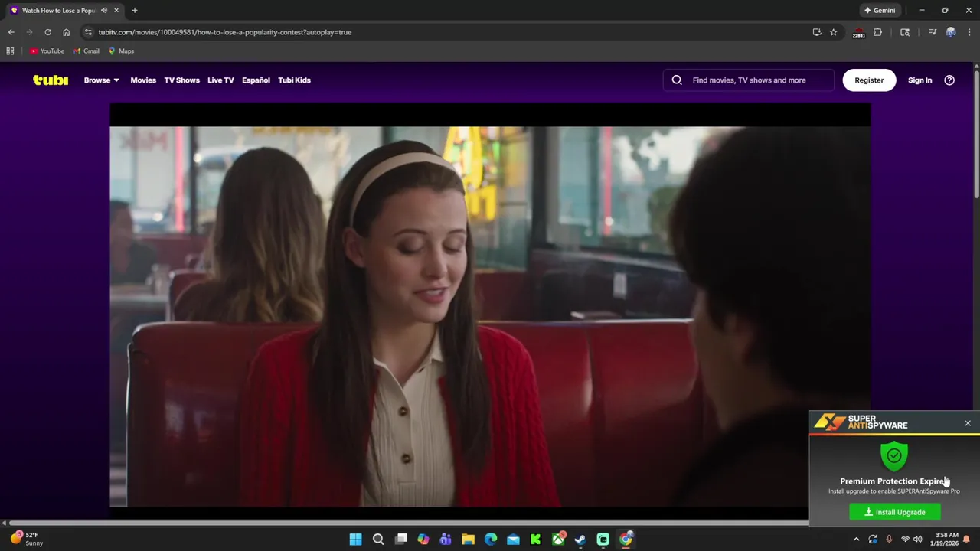Open the Gmail bookmark
The height and width of the screenshot is (551, 980).
86,51
